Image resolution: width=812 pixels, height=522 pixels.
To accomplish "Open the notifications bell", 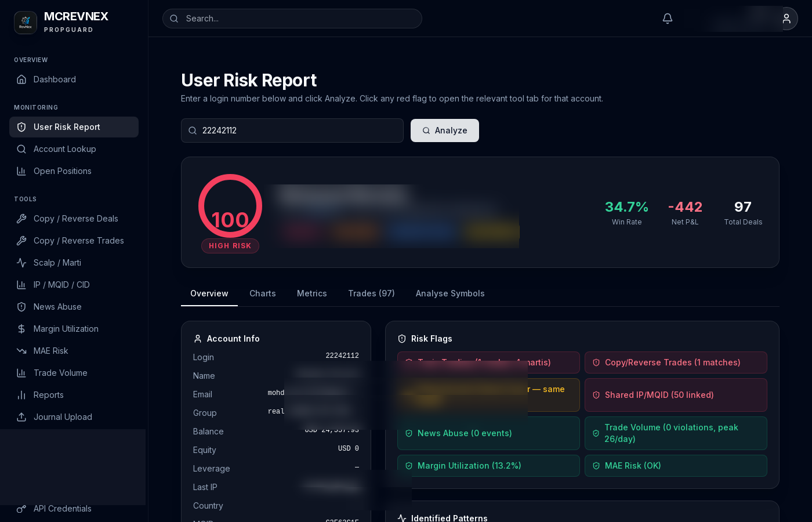I will point(667,19).
